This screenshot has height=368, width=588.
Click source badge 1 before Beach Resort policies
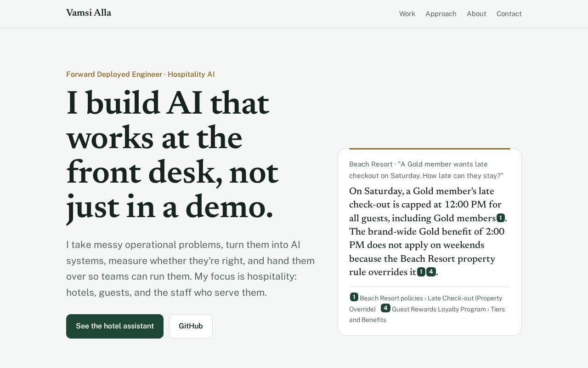point(354,297)
